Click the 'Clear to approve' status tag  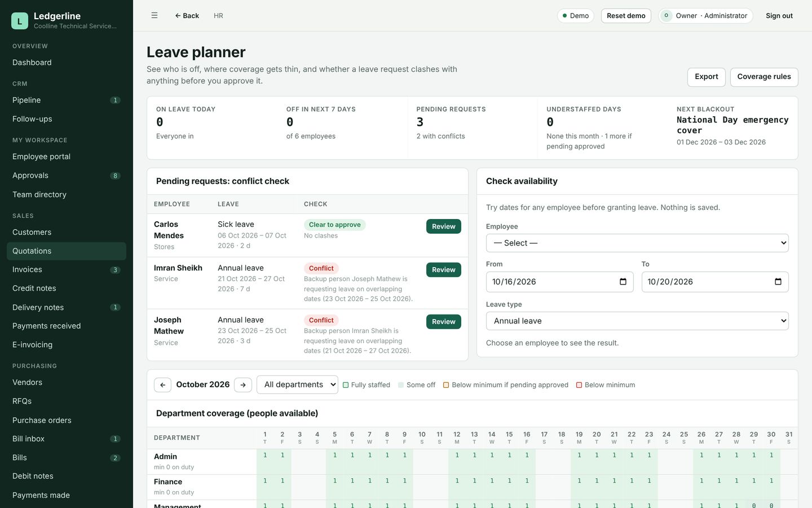[335, 225]
